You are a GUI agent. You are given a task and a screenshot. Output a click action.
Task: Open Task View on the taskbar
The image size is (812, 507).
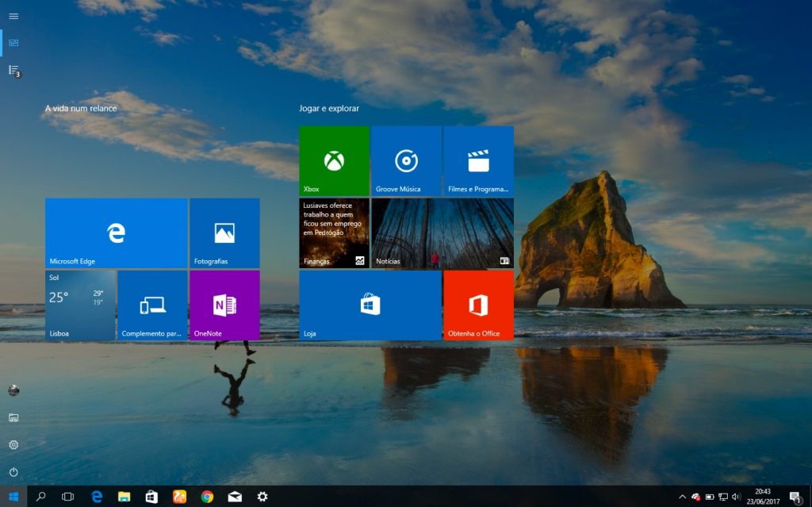pos(68,497)
